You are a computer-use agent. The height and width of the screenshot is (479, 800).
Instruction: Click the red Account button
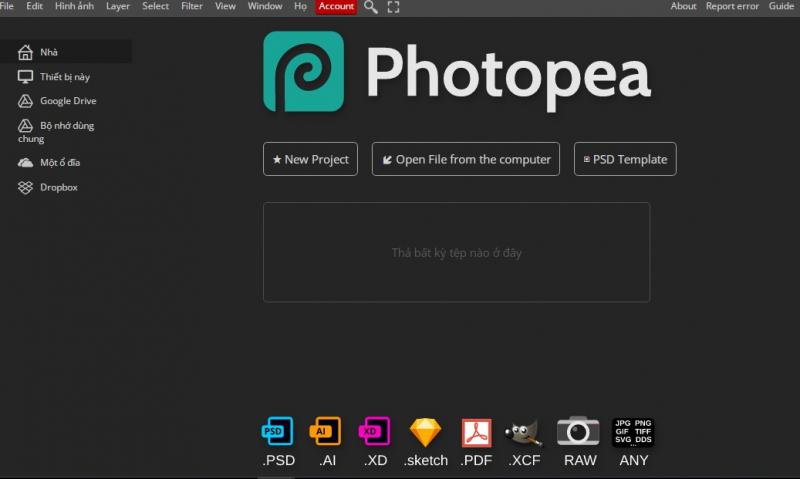point(336,7)
